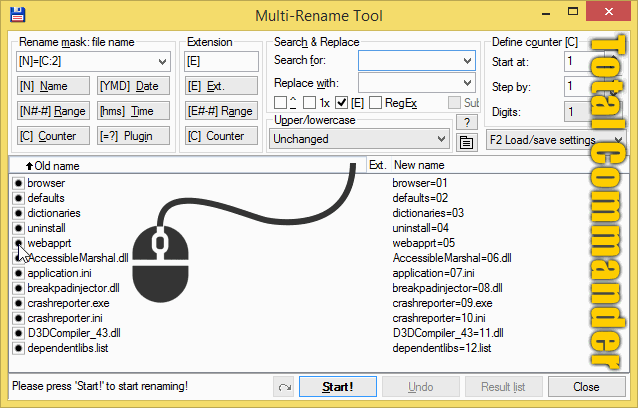
Task: Click the Old name column header
Action: click(x=187, y=166)
